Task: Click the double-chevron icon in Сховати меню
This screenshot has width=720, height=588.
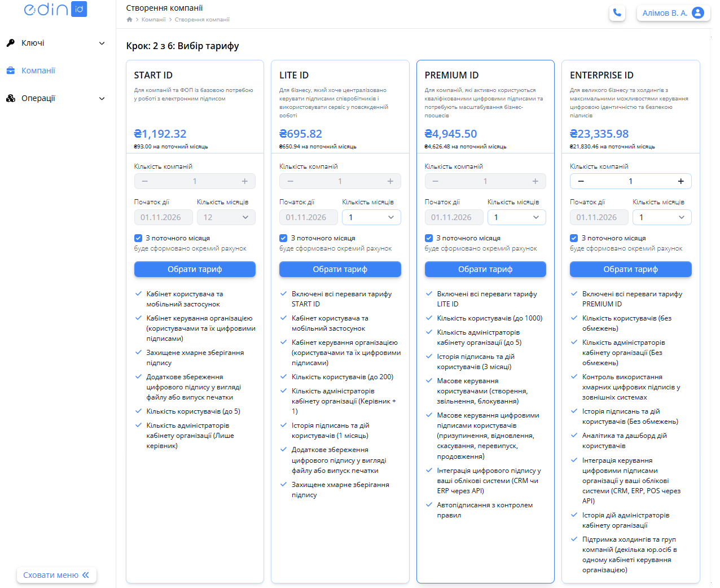Action: pyautogui.click(x=86, y=575)
